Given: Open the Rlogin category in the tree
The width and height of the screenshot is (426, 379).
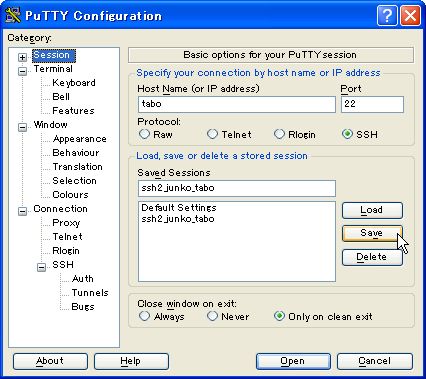Looking at the screenshot, I should (66, 251).
